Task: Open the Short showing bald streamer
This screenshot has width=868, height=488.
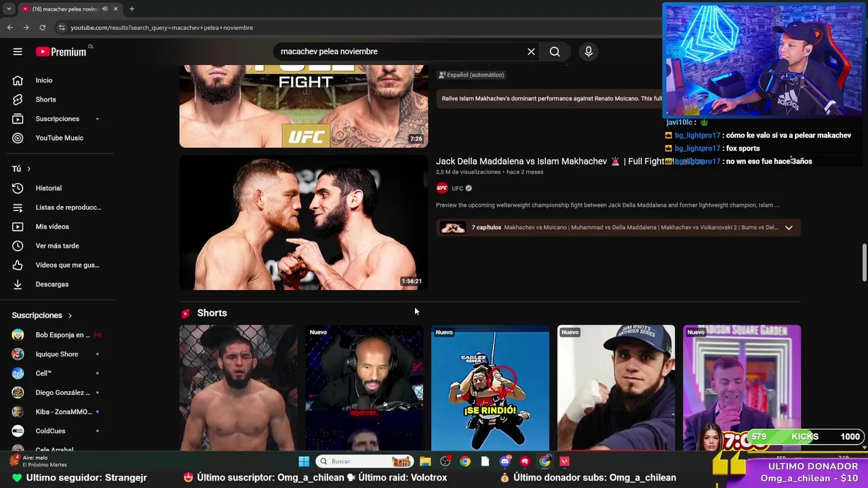Action: tap(364, 388)
